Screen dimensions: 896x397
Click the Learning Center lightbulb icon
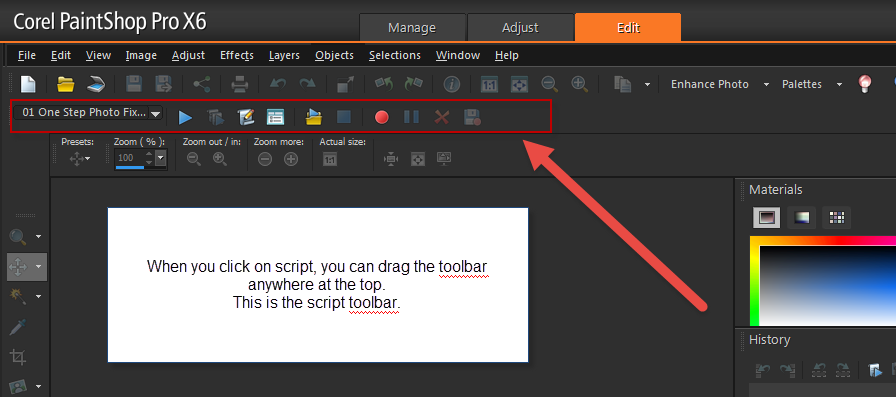865,84
